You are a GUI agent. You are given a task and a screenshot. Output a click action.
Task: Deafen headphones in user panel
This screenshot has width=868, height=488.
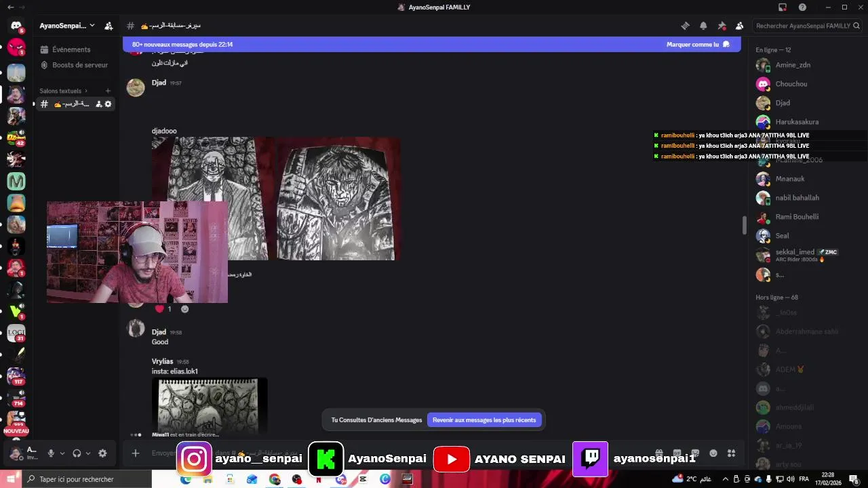[77, 453]
